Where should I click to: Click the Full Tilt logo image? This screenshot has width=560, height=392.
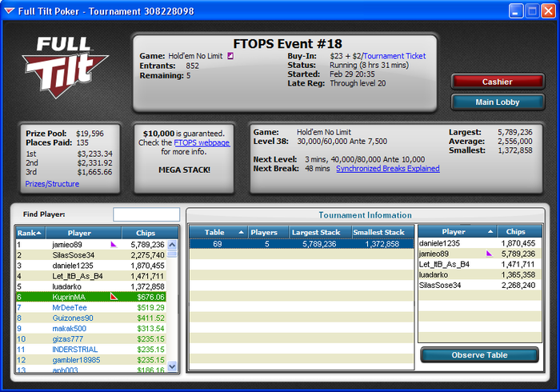point(65,67)
